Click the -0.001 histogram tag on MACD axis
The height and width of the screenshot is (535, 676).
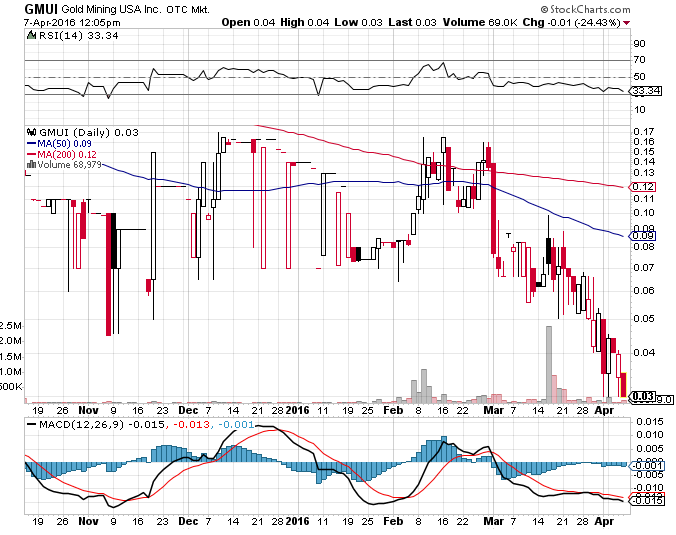647,466
